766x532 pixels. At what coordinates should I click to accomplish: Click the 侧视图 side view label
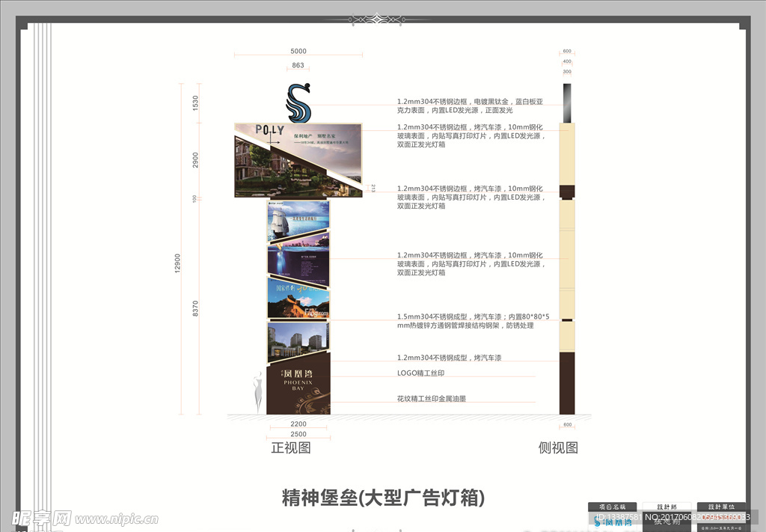click(558, 448)
